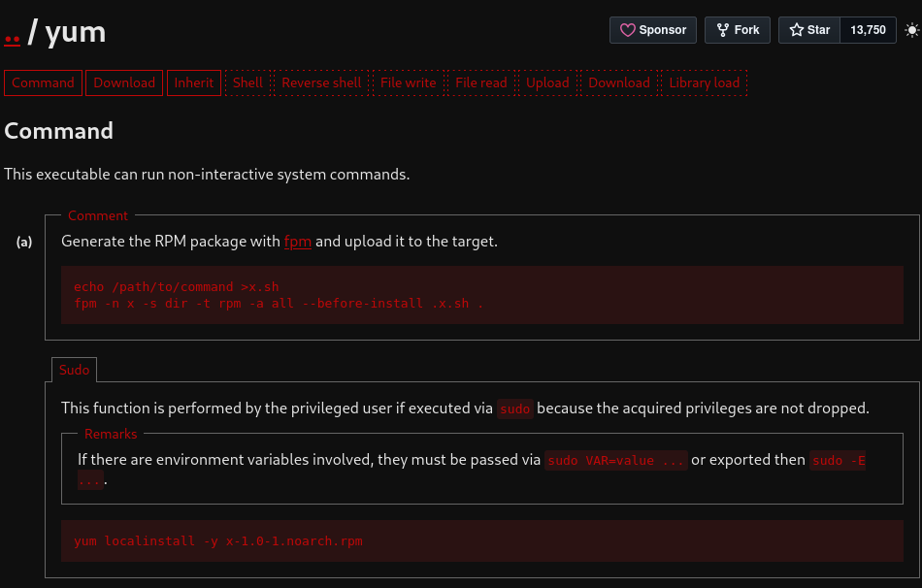
Task: Choose the Shell function tag
Action: click(x=247, y=82)
